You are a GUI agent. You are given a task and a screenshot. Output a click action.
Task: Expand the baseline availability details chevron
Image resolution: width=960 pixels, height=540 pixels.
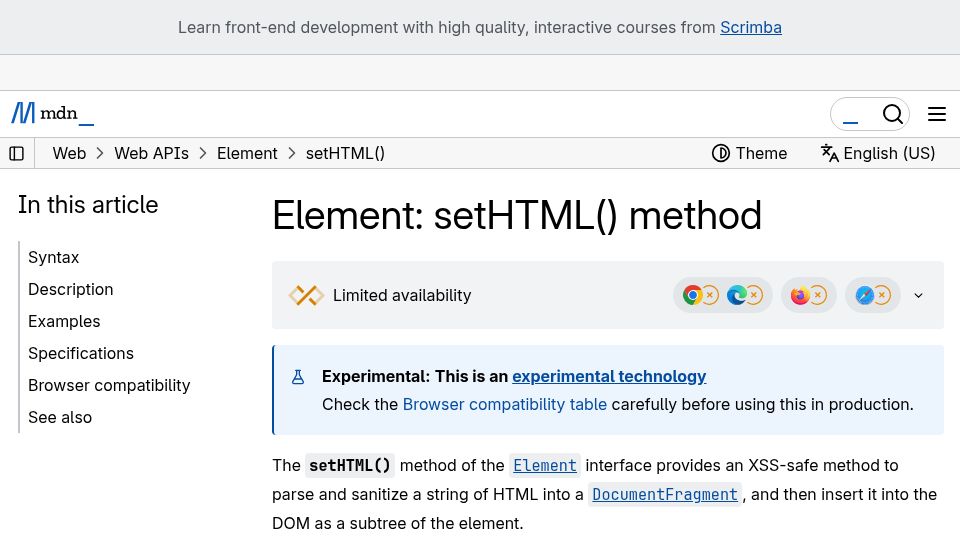point(918,296)
